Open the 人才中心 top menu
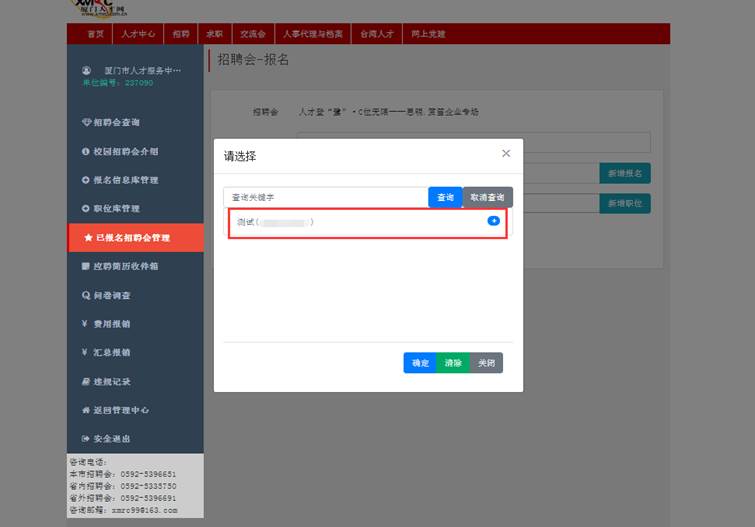The height and width of the screenshot is (527, 755). [x=137, y=34]
